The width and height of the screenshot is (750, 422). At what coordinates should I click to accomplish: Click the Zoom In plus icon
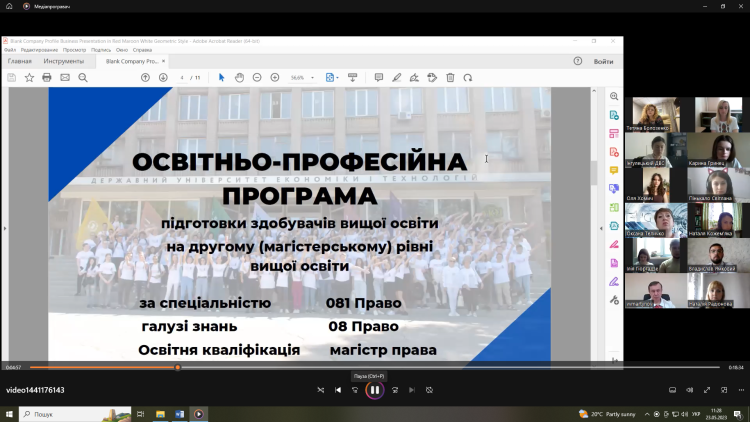274,77
